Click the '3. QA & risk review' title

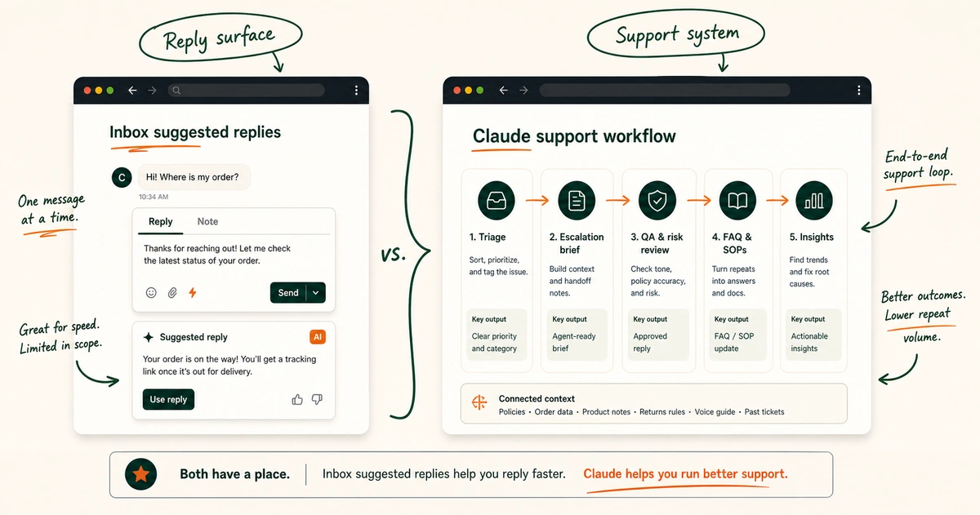coord(657,243)
